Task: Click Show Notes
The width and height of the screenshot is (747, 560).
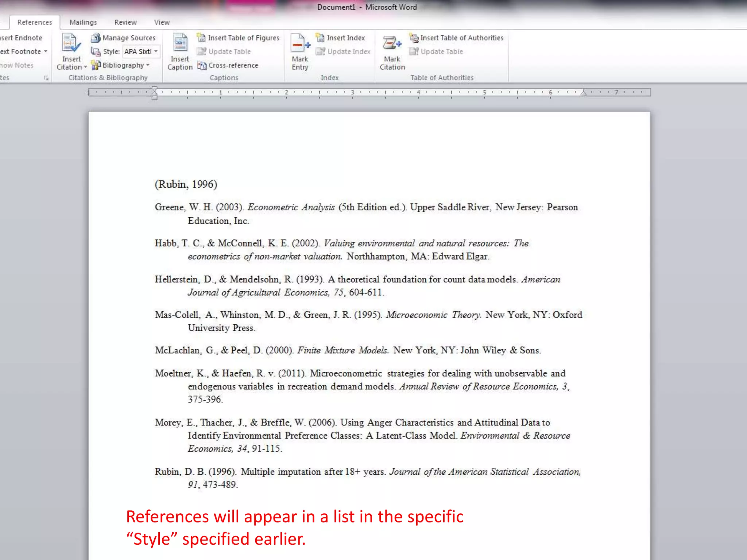Action: tap(17, 65)
